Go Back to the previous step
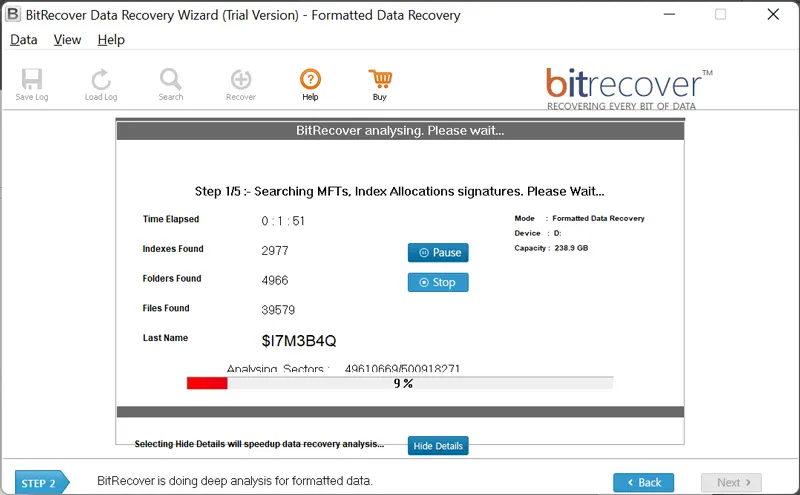The height and width of the screenshot is (495, 800). (x=643, y=482)
